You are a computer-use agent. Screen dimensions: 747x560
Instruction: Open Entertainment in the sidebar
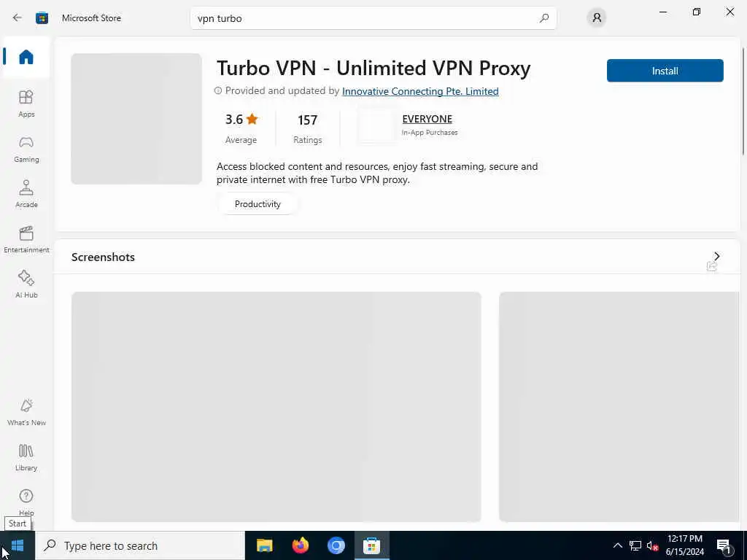pos(26,239)
